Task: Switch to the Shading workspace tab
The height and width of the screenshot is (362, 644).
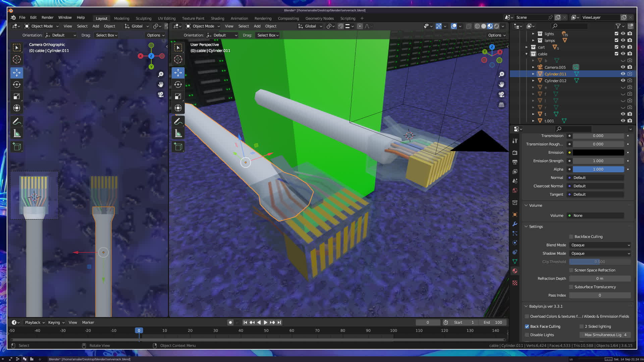Action: click(217, 18)
